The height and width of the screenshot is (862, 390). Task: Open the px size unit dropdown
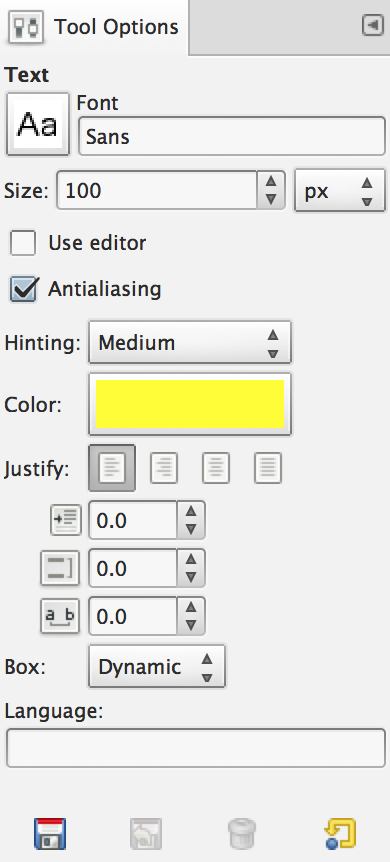pos(340,191)
